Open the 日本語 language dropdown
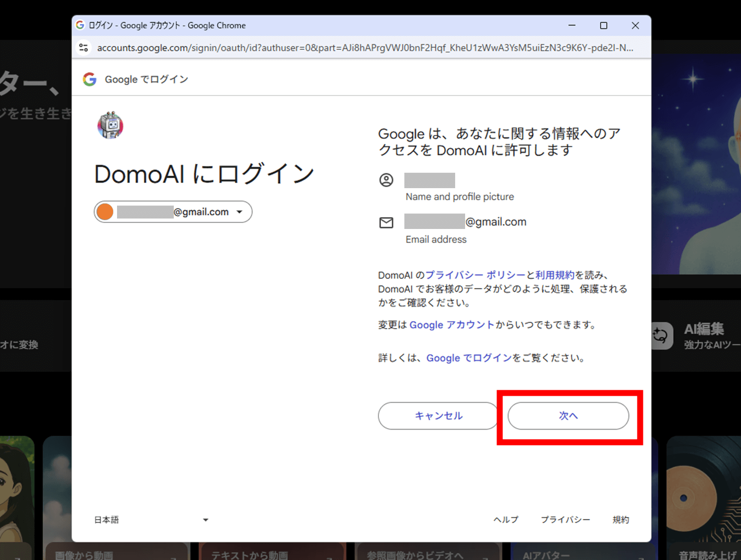 pyautogui.click(x=151, y=520)
